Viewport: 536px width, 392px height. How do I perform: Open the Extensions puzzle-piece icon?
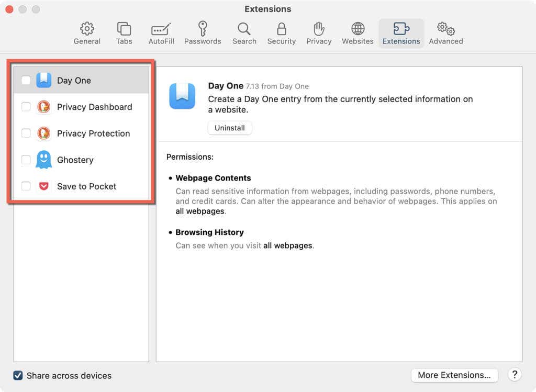pyautogui.click(x=401, y=29)
